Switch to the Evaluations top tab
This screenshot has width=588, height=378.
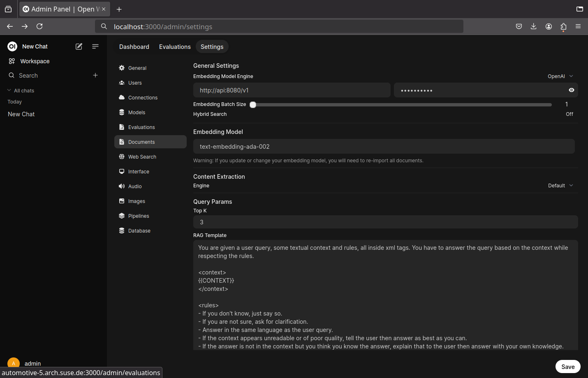tap(175, 47)
